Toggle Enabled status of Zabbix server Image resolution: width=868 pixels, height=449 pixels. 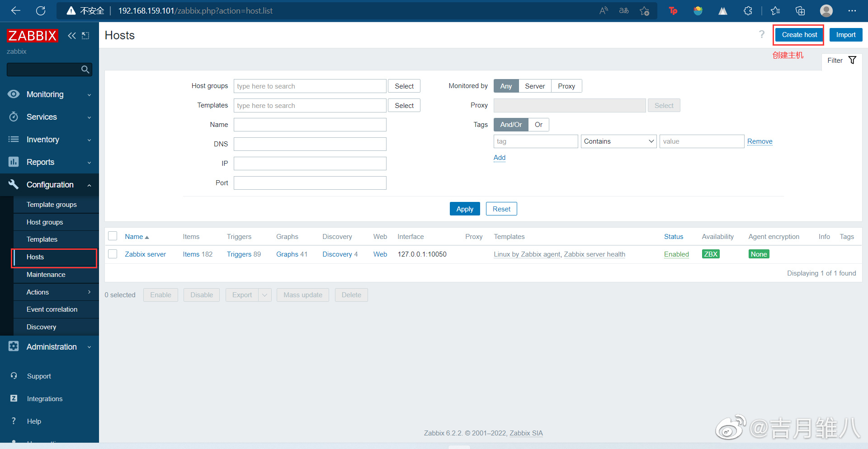[676, 254]
